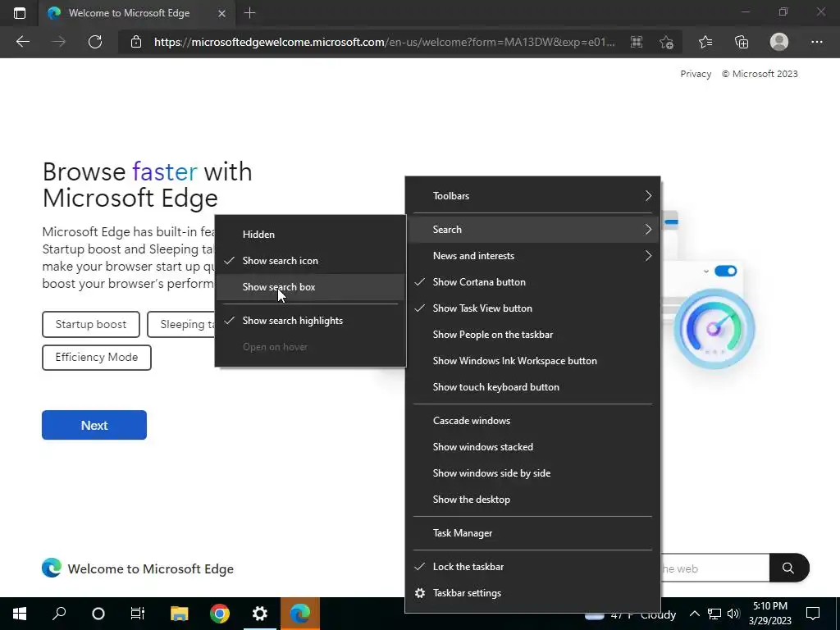Add this page to favorites star icon
The image size is (840, 630).
point(666,42)
